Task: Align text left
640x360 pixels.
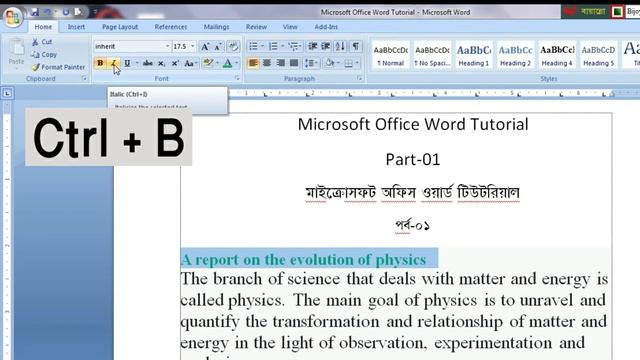Action: click(253, 63)
